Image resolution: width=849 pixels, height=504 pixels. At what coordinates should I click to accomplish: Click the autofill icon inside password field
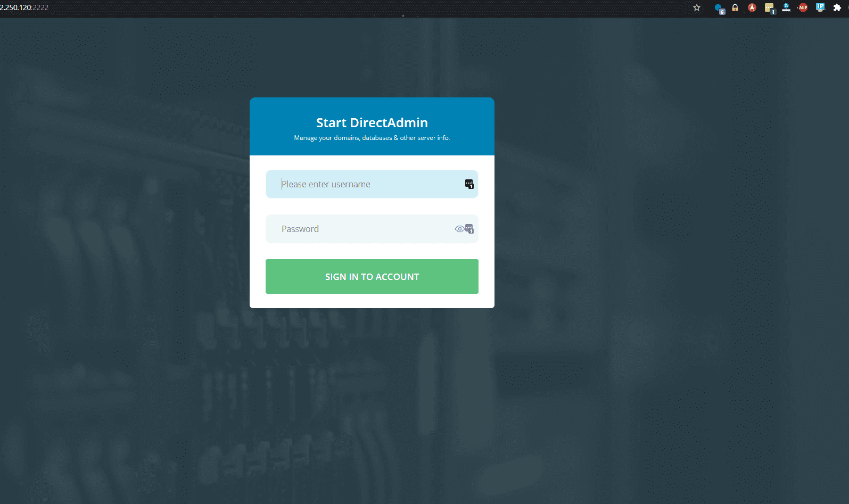pos(469,229)
